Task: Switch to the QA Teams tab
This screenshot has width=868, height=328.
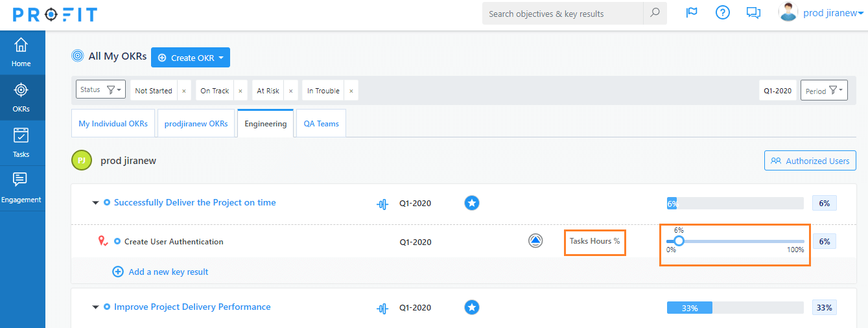Action: click(322, 124)
